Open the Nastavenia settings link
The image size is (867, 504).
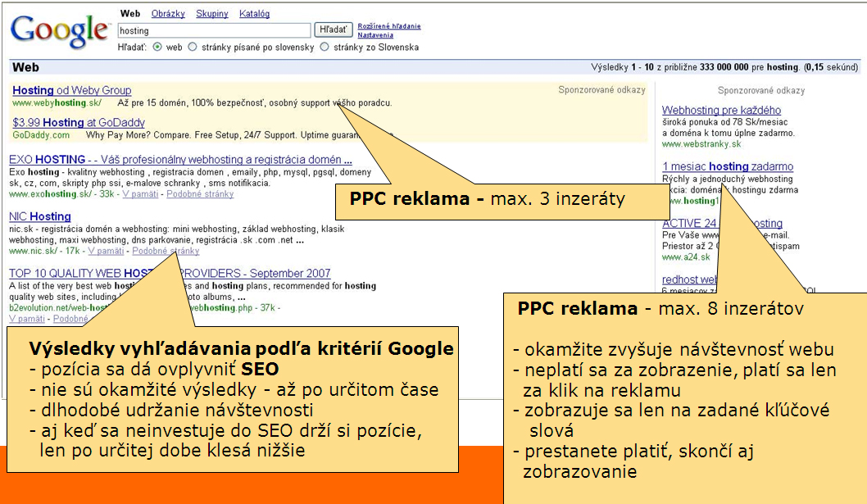coord(374,35)
